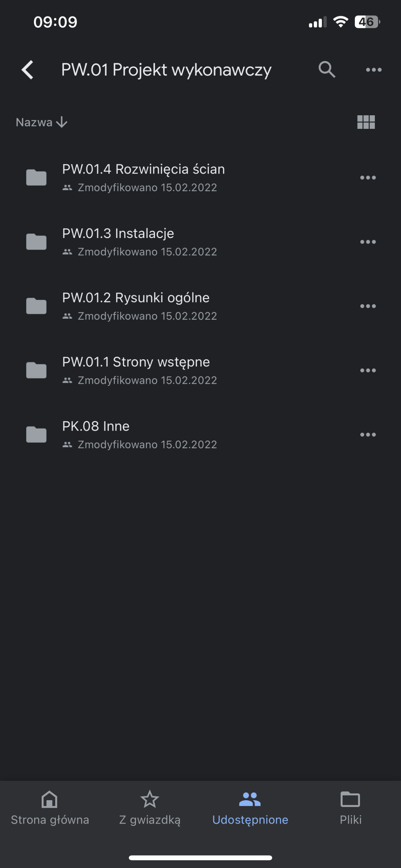The height and width of the screenshot is (868, 401).
Task: Open the Pliki tab
Action: tap(350, 808)
